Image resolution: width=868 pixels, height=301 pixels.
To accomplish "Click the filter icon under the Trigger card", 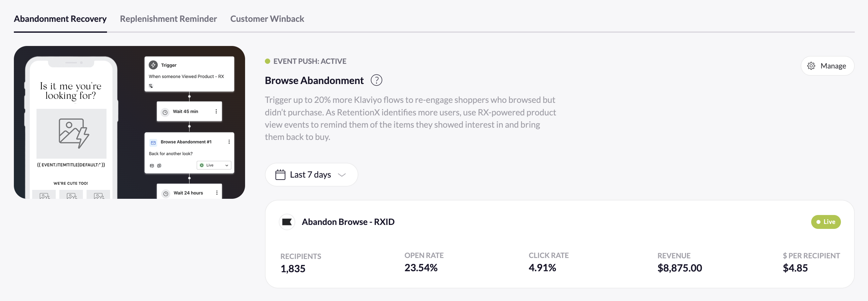I will [151, 86].
